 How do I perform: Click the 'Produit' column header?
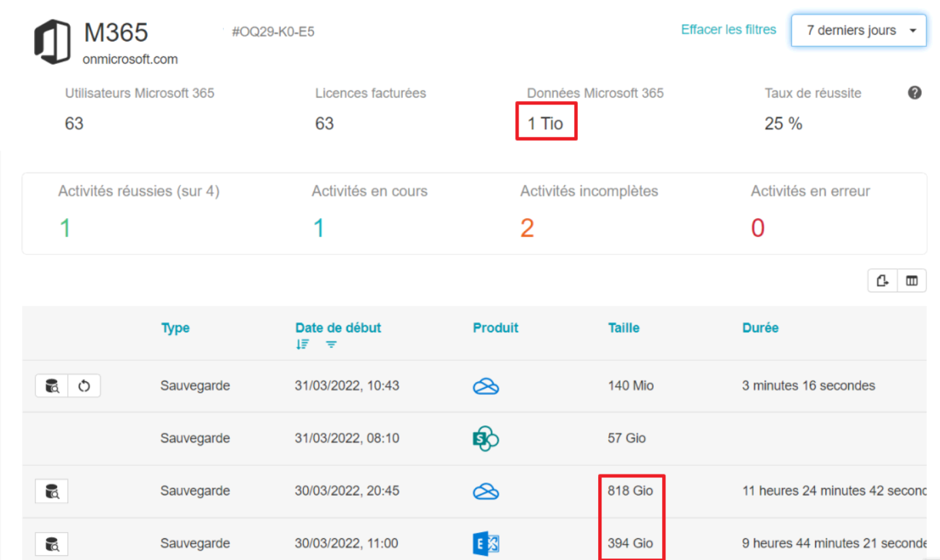click(x=495, y=328)
